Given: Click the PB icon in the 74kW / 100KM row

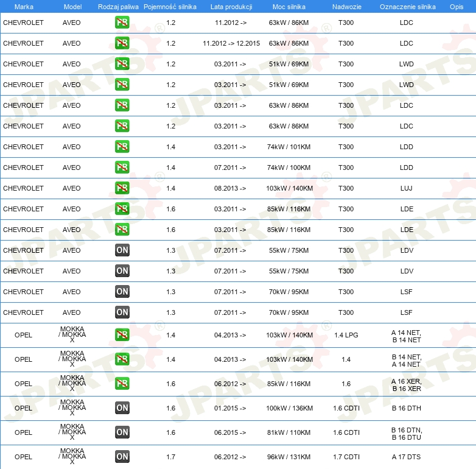Looking at the screenshot, I should coord(122,167).
